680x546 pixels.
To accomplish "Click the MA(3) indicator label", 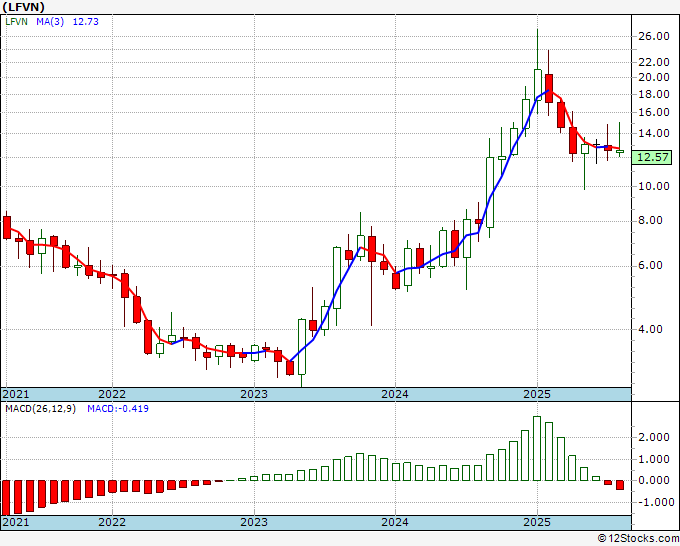I will coord(50,21).
